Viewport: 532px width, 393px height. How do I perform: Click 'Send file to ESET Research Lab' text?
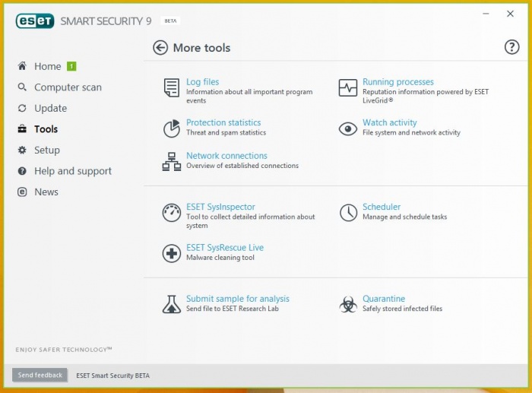pyautogui.click(x=233, y=309)
